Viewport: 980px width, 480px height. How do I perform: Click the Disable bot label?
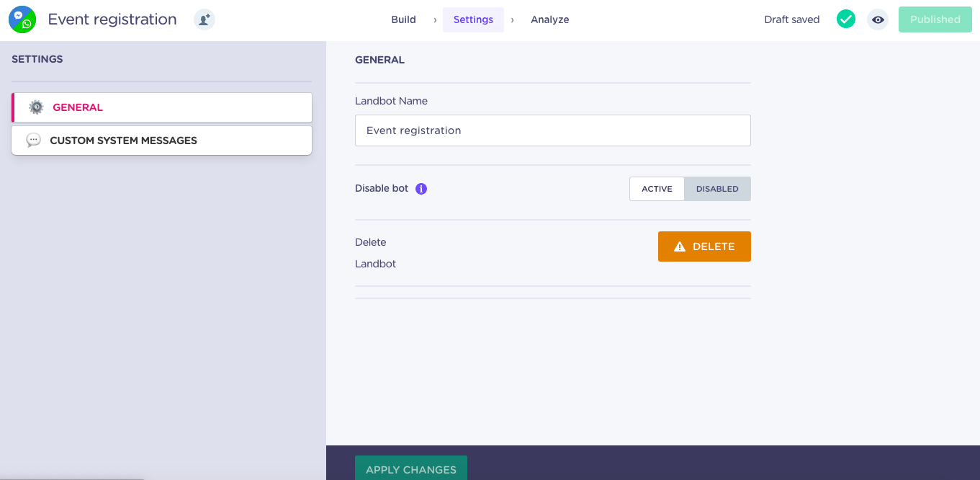(x=382, y=188)
